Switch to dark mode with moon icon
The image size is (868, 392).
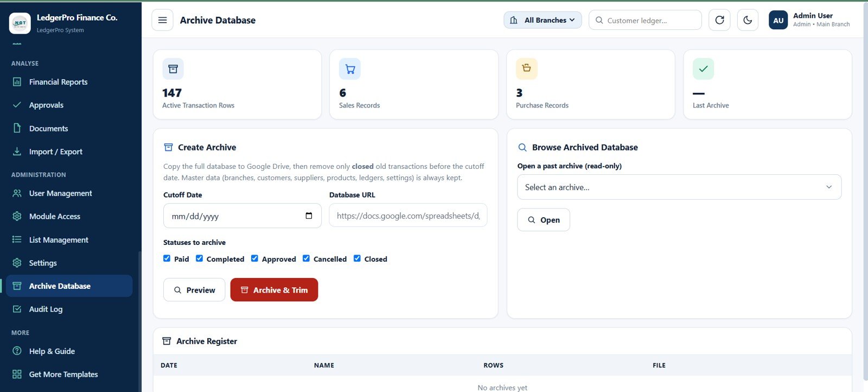tap(748, 20)
